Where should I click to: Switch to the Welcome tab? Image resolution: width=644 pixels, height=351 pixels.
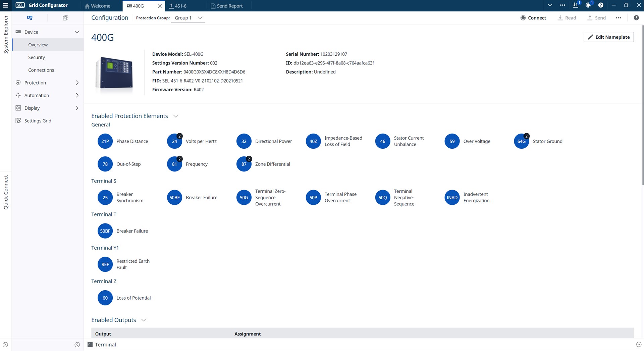tap(98, 6)
